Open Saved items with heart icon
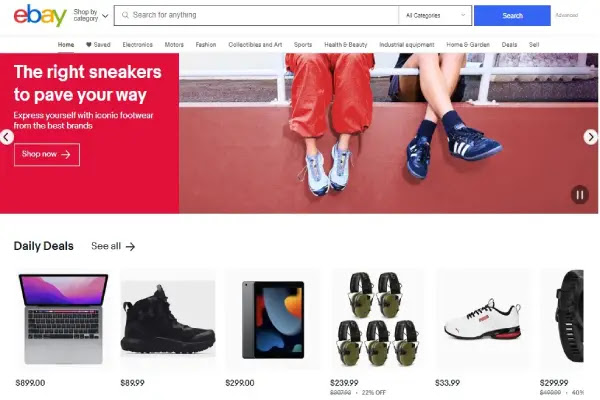Screen dimensions: 600x400 98,45
